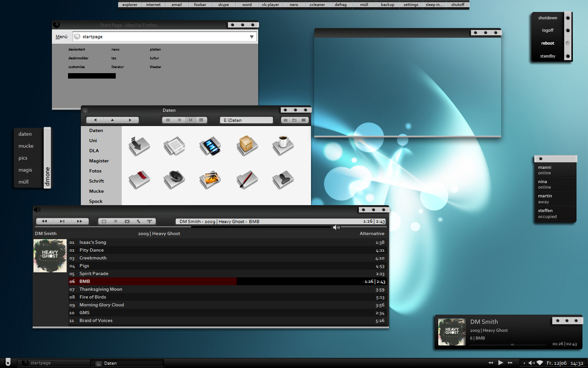Open the Menü menu in Firefox
The width and height of the screenshot is (588, 368).
click(x=62, y=37)
